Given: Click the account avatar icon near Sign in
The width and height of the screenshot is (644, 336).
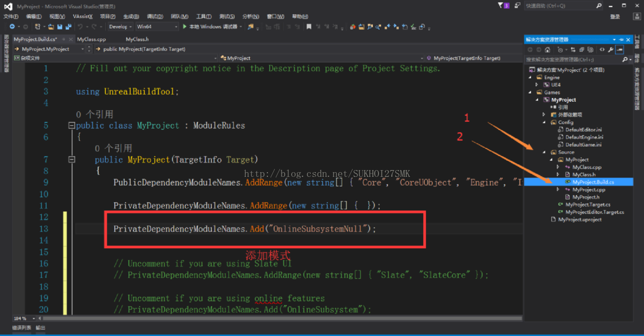Looking at the screenshot, I should (x=637, y=17).
